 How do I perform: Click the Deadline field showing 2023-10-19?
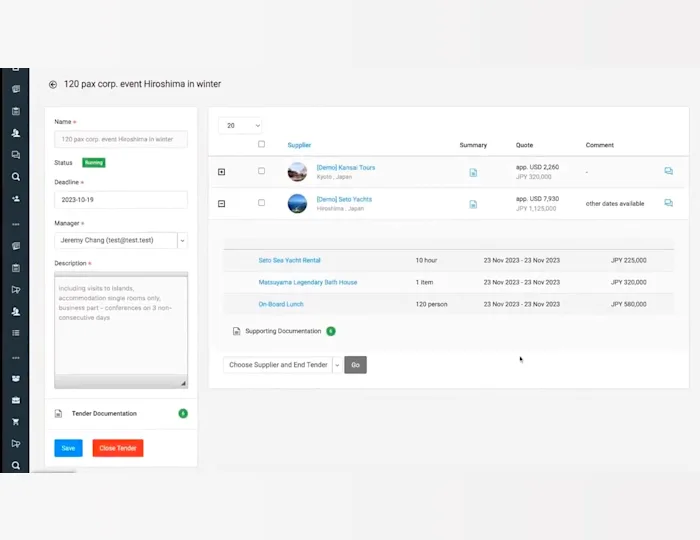(x=121, y=200)
